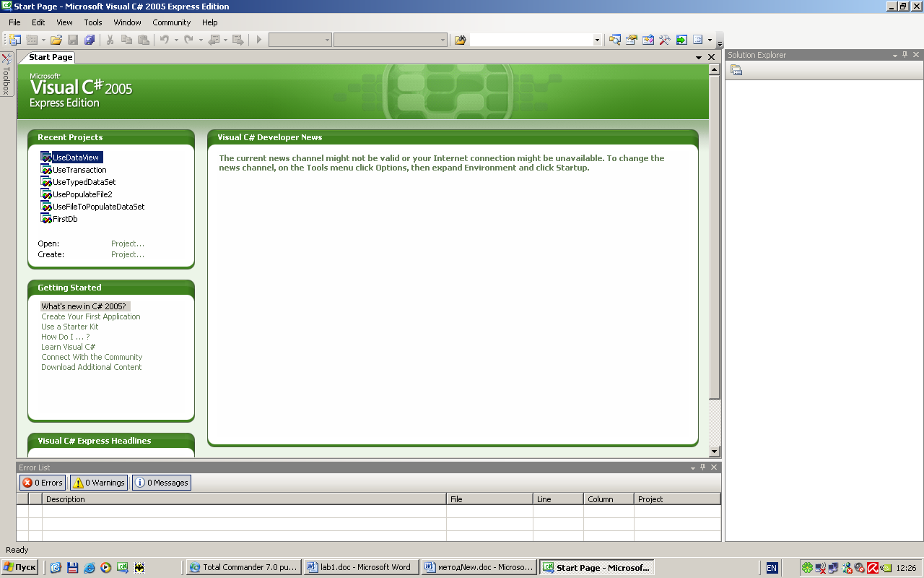The image size is (924, 578).
Task: Click Download Additional Content link
Action: [x=92, y=367]
